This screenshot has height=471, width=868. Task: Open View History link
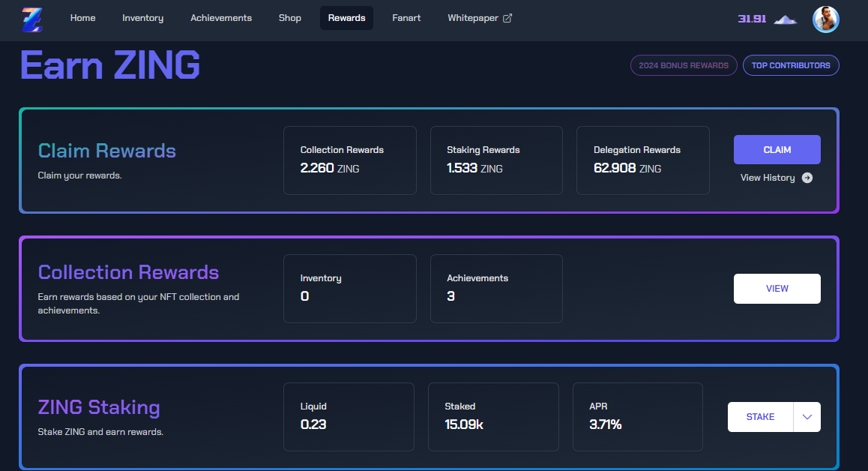(777, 178)
